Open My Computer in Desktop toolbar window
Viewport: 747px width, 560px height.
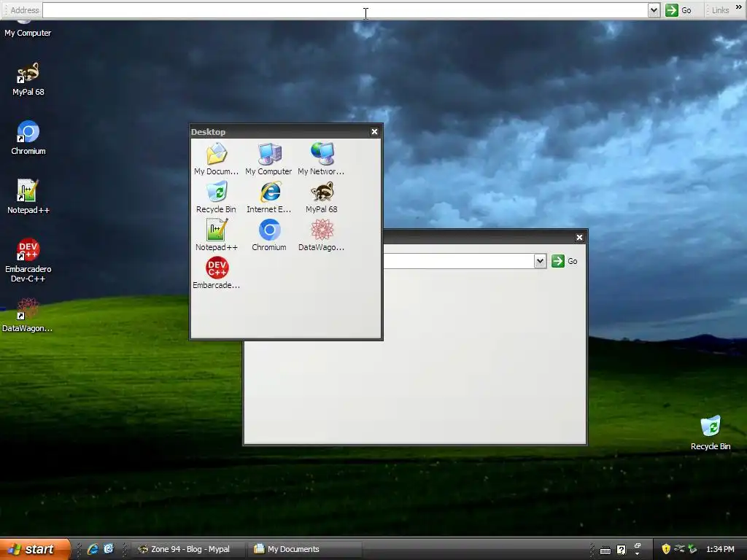tap(268, 159)
